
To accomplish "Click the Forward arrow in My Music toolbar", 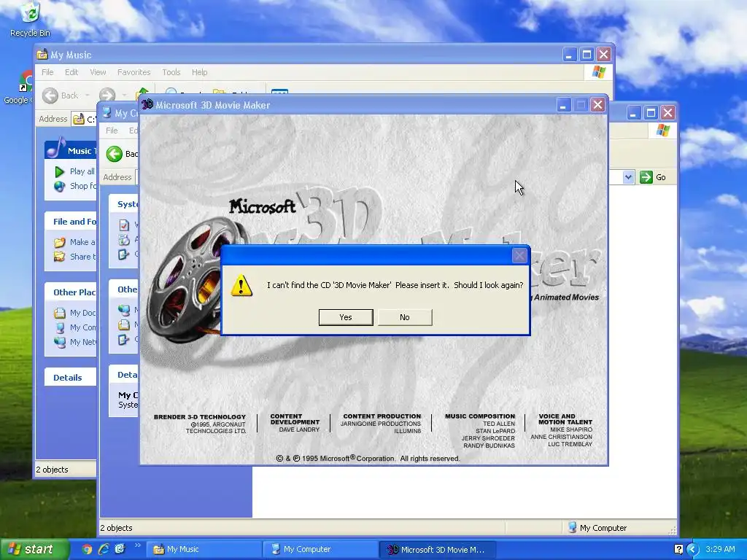I will pos(107,96).
